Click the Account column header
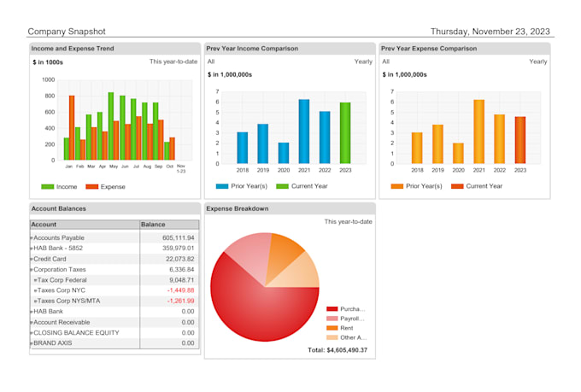The image size is (581, 392). click(85, 225)
